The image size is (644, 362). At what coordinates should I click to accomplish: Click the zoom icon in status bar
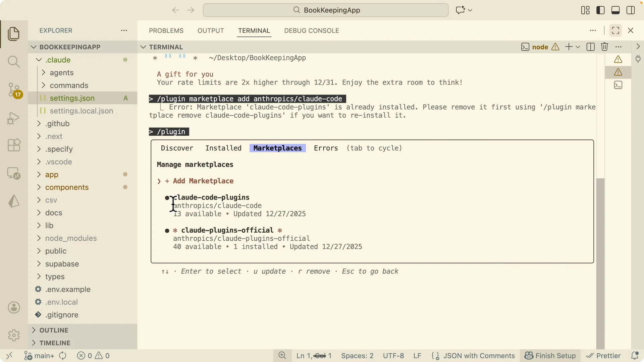[282, 356]
